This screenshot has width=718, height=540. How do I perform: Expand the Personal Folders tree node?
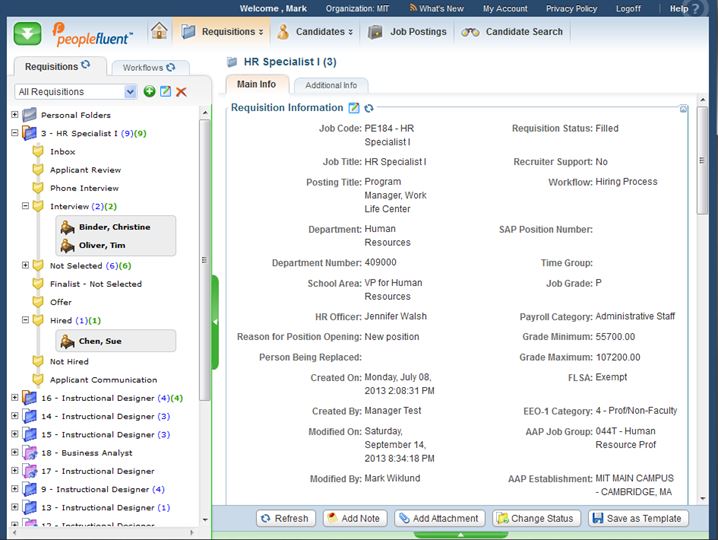tap(15, 115)
